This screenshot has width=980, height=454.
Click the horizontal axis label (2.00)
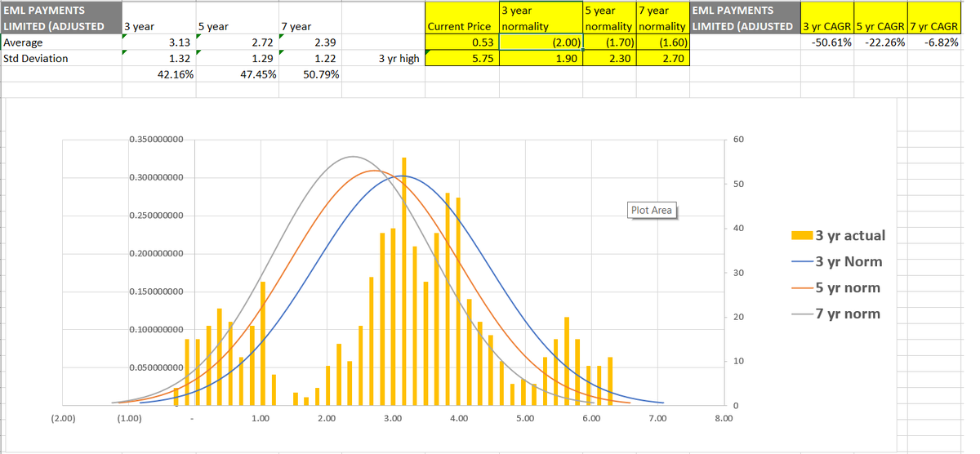pyautogui.click(x=63, y=418)
